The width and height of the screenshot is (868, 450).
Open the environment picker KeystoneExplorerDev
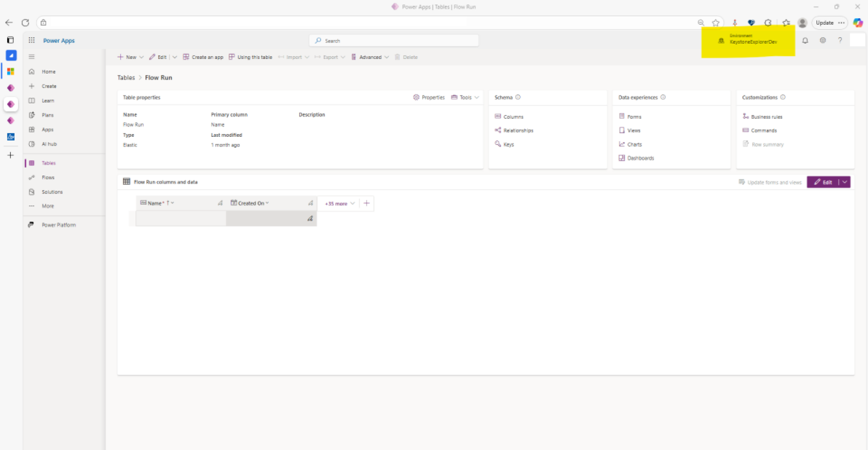[748, 40]
